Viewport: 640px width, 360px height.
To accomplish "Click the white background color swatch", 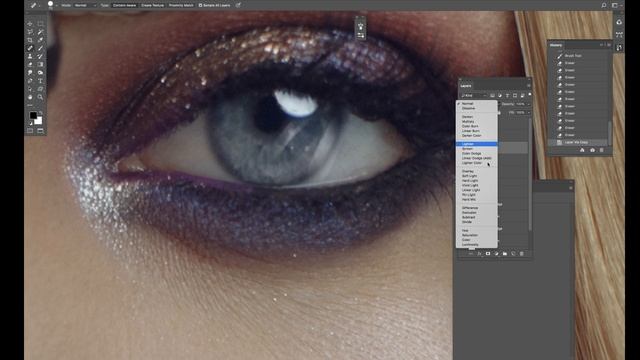I will 38,121.
